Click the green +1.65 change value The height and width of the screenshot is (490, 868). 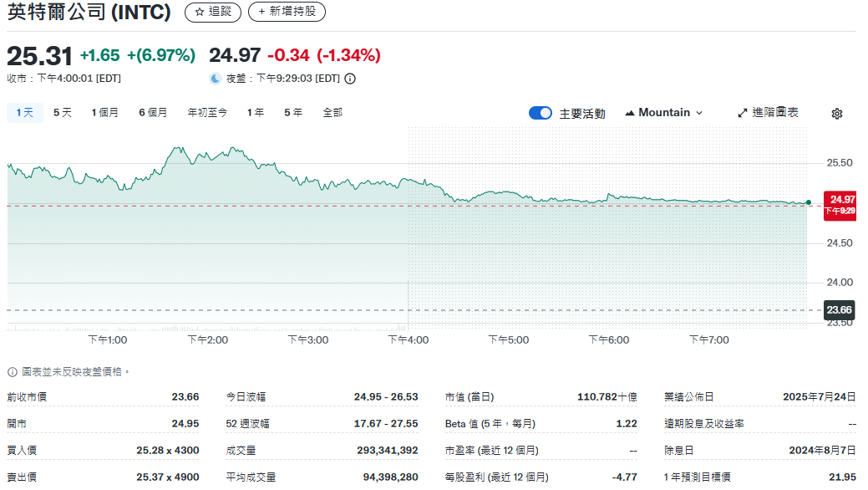point(99,55)
